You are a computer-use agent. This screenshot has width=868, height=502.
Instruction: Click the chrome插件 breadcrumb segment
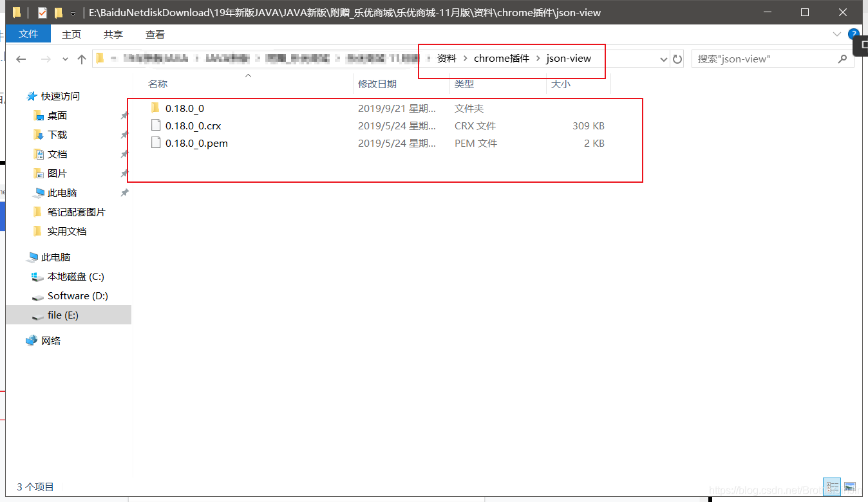coord(502,59)
